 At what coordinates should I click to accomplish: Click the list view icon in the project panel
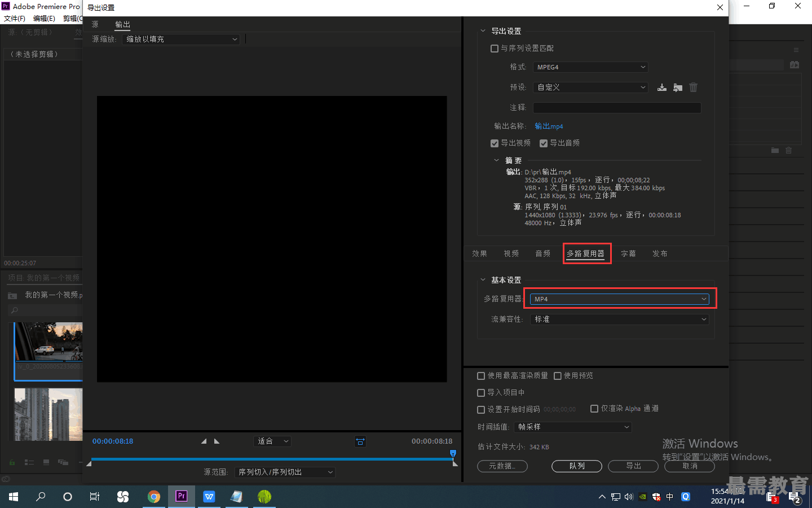click(x=29, y=462)
